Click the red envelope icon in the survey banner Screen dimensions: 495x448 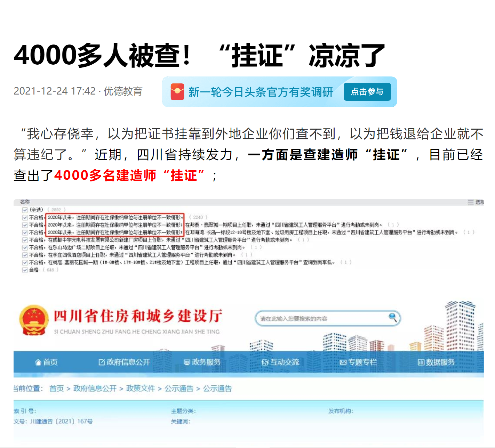[177, 92]
